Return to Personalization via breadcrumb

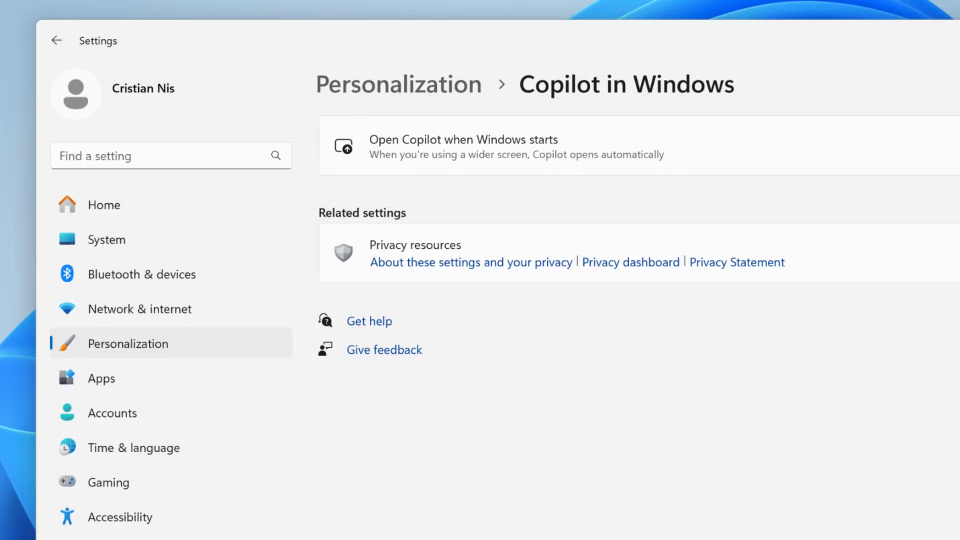(x=399, y=84)
